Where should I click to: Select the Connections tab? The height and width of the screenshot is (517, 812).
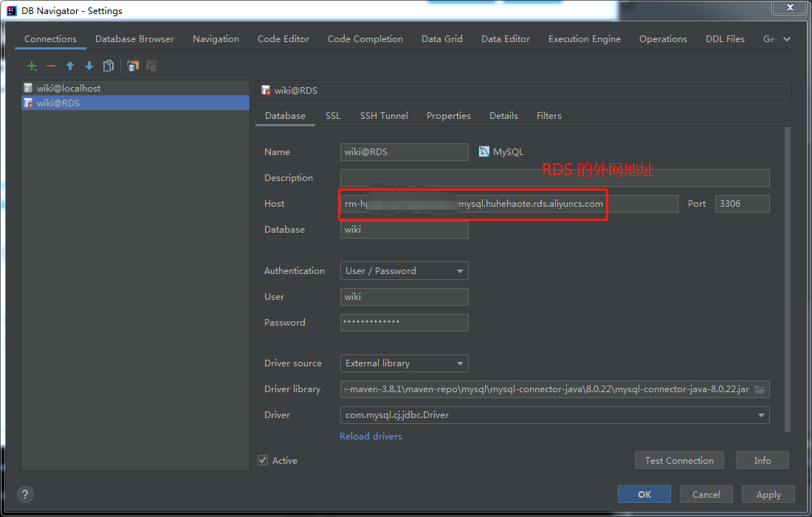point(50,39)
